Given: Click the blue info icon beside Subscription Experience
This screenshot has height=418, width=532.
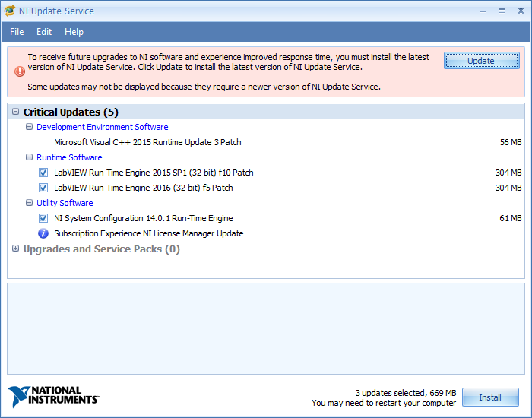Looking at the screenshot, I should pos(43,233).
